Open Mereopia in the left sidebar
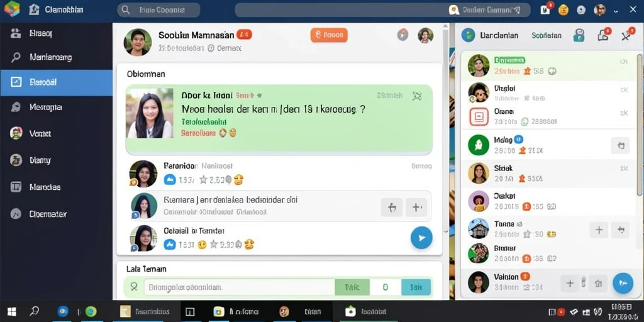 pos(56,108)
